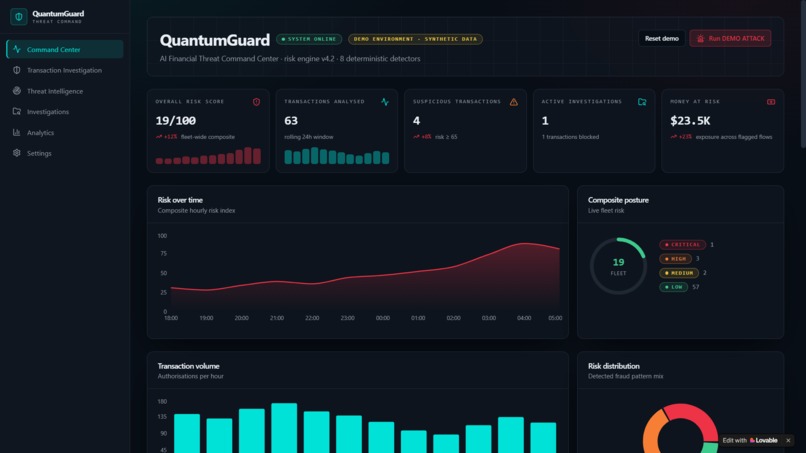Click the Transaction Investigation shield icon
Image resolution: width=806 pixels, height=453 pixels.
(17, 70)
